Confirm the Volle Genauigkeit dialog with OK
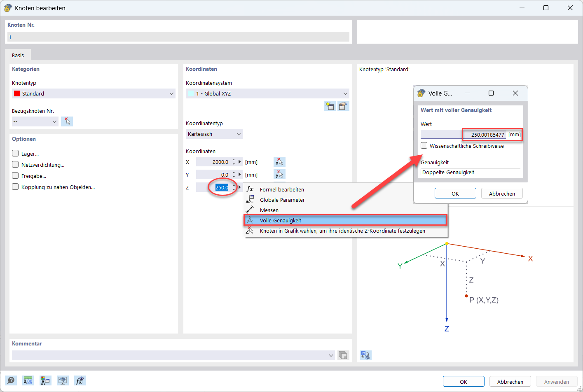The height and width of the screenshot is (392, 583). pos(455,193)
